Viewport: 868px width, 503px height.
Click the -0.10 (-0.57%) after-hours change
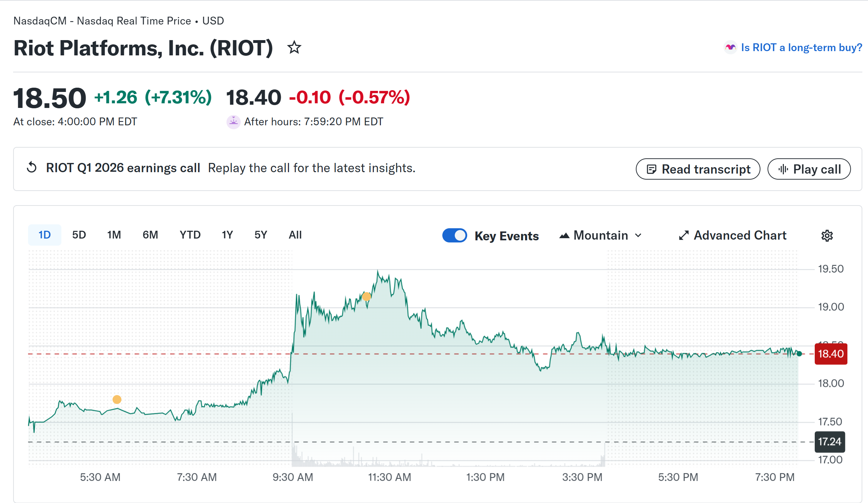[350, 97]
